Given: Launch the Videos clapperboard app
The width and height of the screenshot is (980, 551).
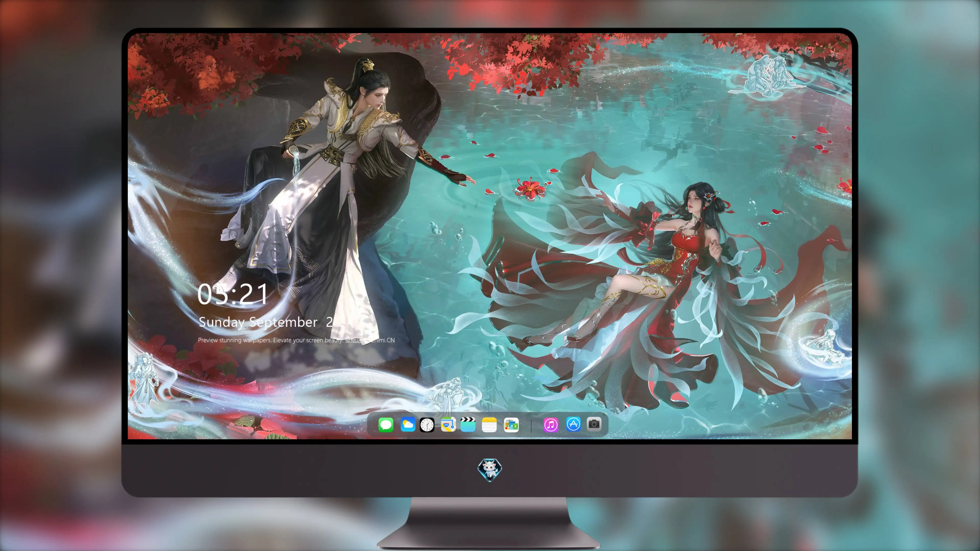Looking at the screenshot, I should tap(468, 424).
